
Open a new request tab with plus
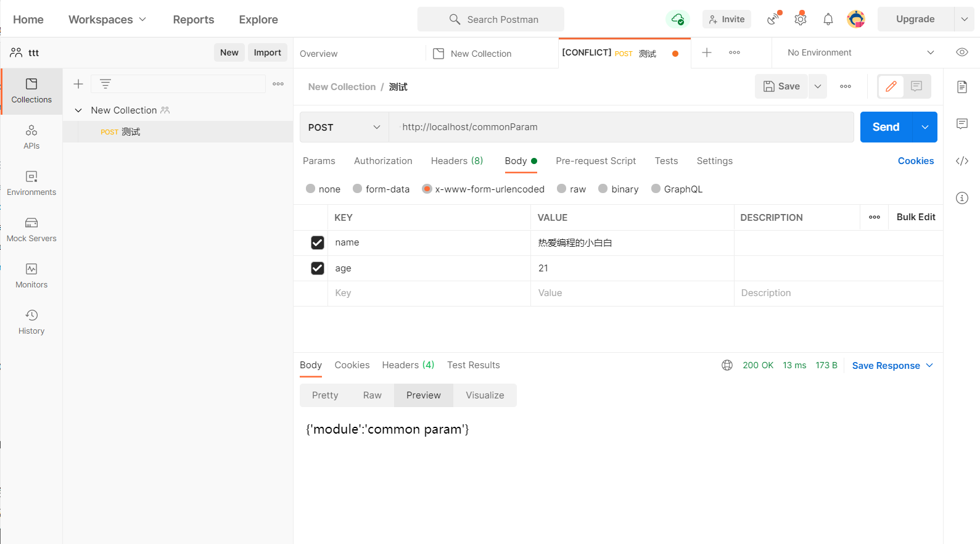tap(707, 52)
